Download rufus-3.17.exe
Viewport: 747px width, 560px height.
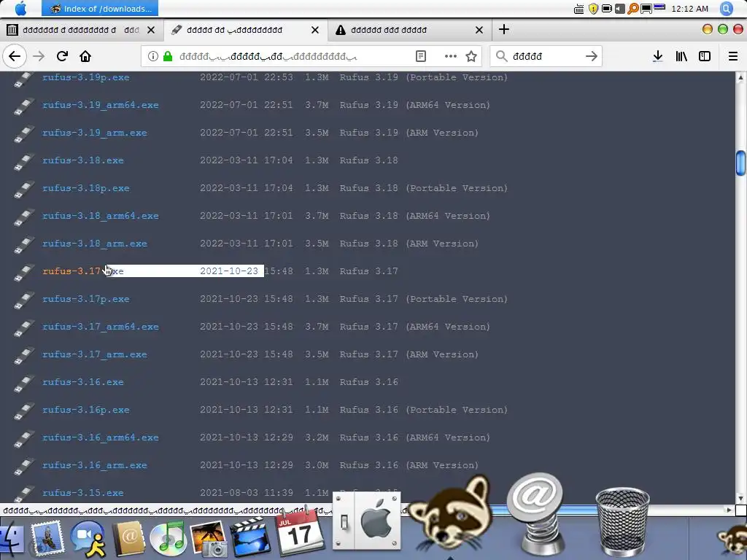coord(83,271)
